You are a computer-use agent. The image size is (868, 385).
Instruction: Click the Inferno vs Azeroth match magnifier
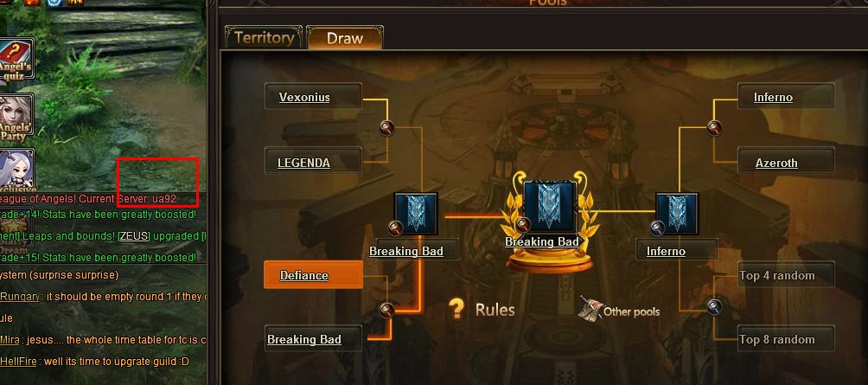714,129
